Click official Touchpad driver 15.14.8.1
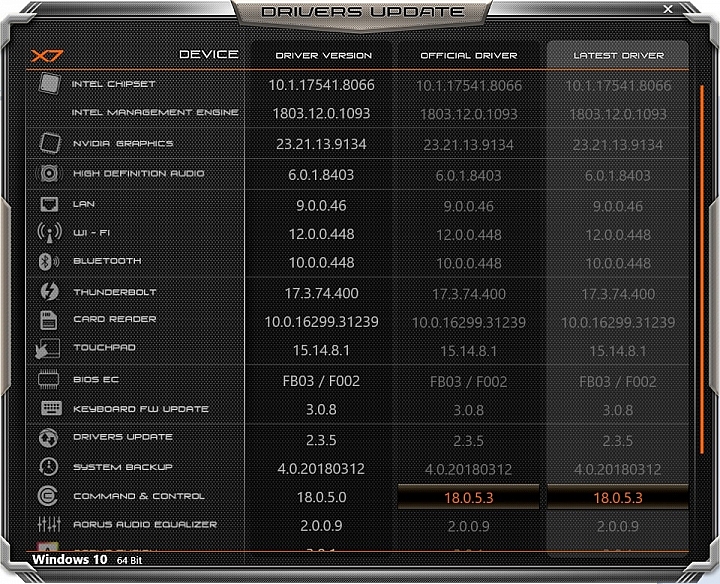Image resolution: width=720 pixels, height=584 pixels. point(468,351)
